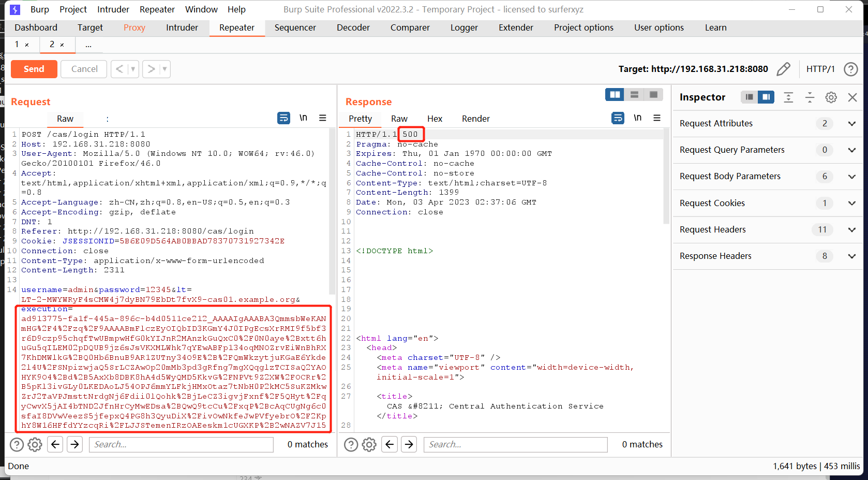The width and height of the screenshot is (868, 480).
Task: Click the help icon beside the request search bar
Action: pyautogui.click(x=17, y=444)
